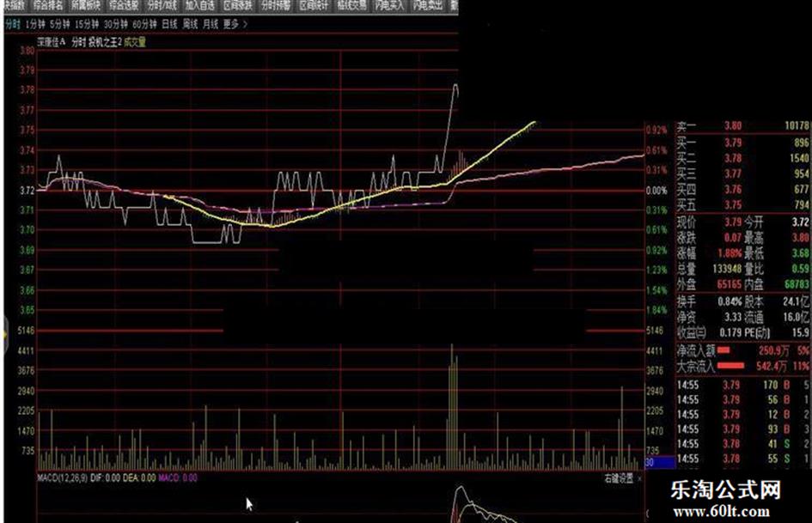Click the 14:55 trade row with volume 41

pyautogui.click(x=742, y=444)
